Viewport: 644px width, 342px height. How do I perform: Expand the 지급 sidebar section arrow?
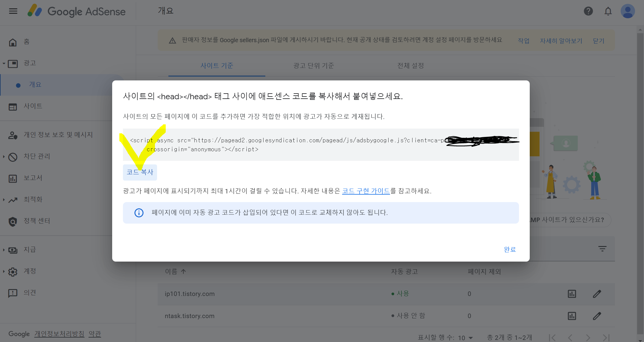coord(4,250)
